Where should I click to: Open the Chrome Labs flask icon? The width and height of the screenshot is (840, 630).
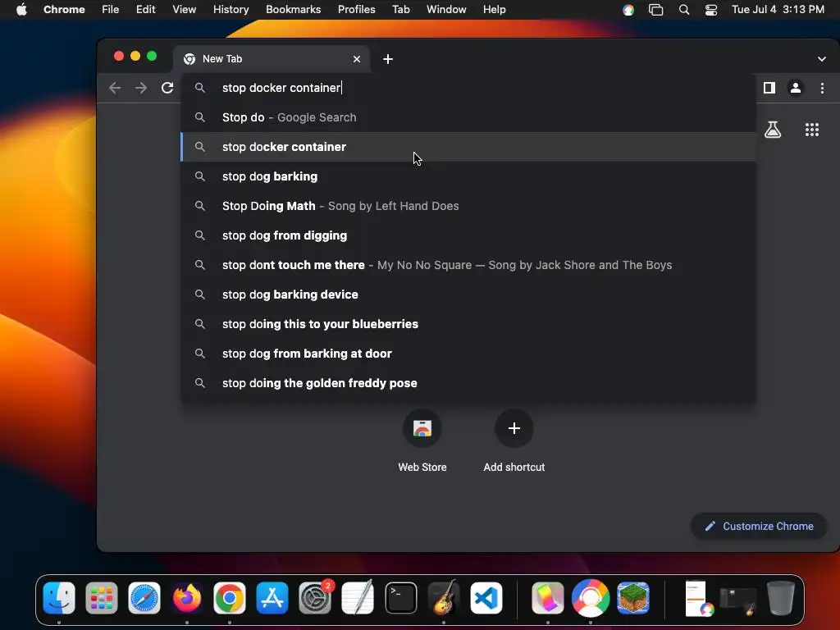[x=773, y=130]
